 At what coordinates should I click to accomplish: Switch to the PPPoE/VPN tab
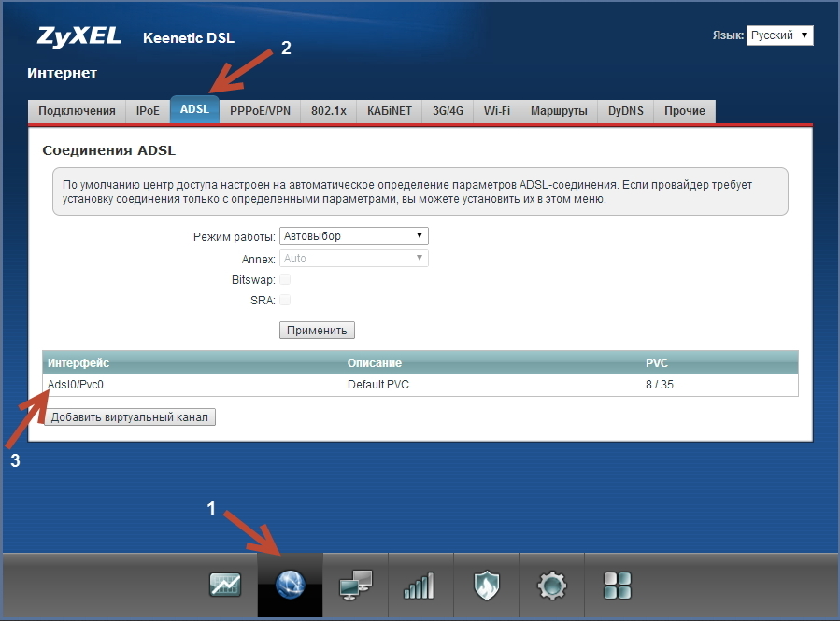[x=260, y=111]
